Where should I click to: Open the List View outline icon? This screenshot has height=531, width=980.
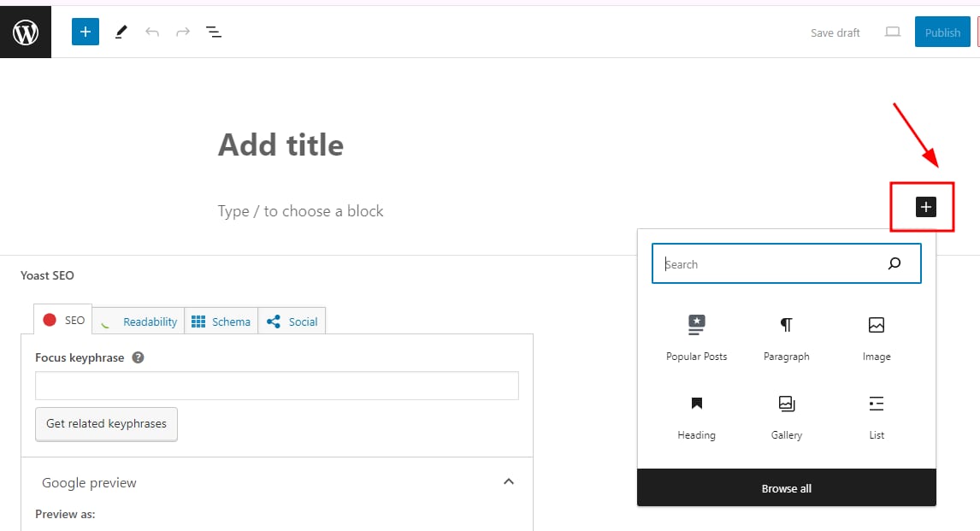[x=214, y=32]
